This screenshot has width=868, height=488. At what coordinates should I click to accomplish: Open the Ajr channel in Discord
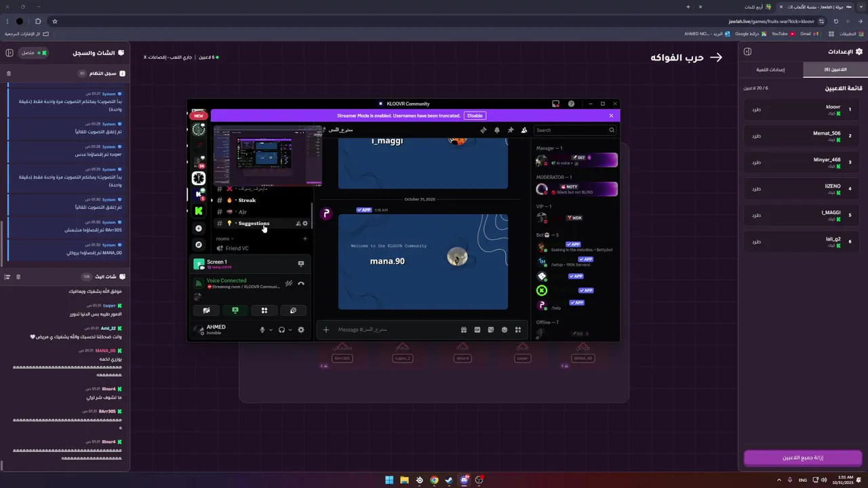(261, 211)
